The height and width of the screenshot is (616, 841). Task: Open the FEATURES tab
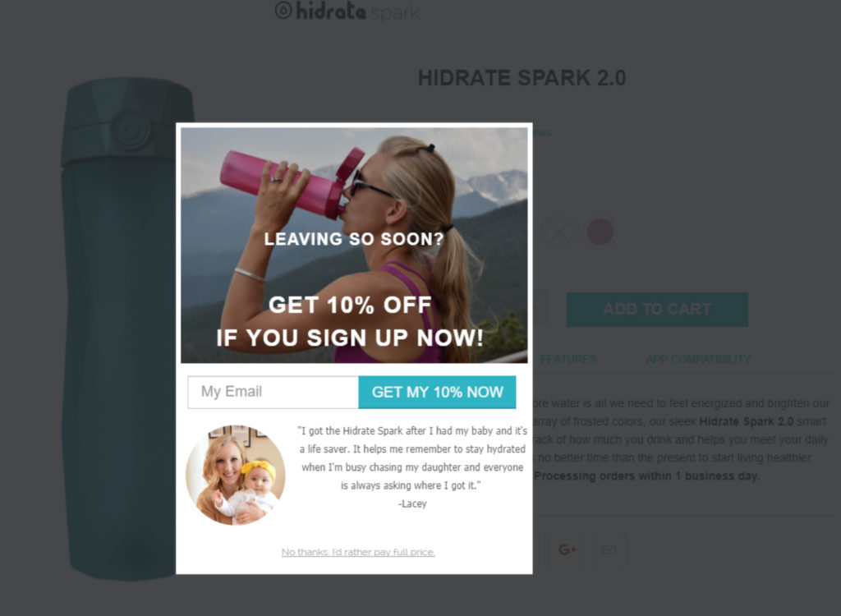(568, 360)
